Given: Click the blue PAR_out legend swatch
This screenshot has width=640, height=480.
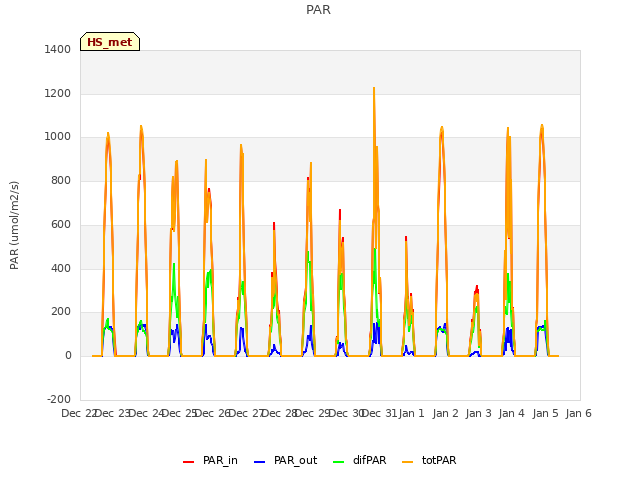Looking at the screenshot, I should click(x=260, y=462).
